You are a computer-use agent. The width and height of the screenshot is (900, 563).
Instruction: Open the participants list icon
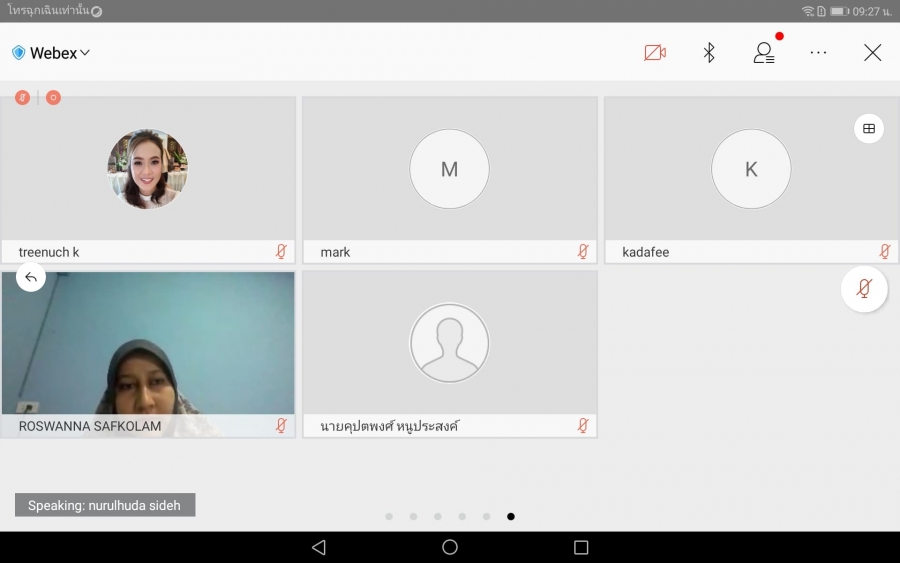pyautogui.click(x=764, y=53)
